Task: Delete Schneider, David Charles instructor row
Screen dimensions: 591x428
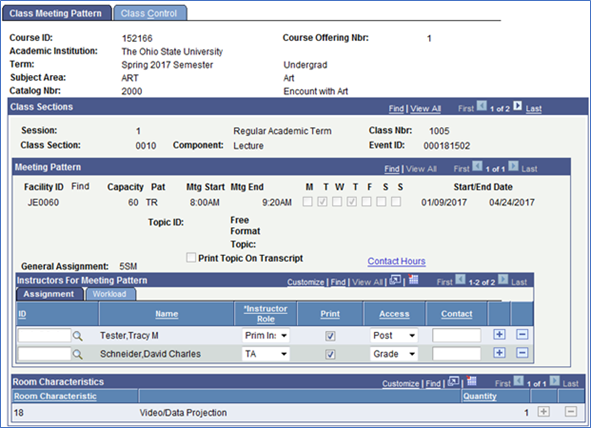Action: [522, 353]
